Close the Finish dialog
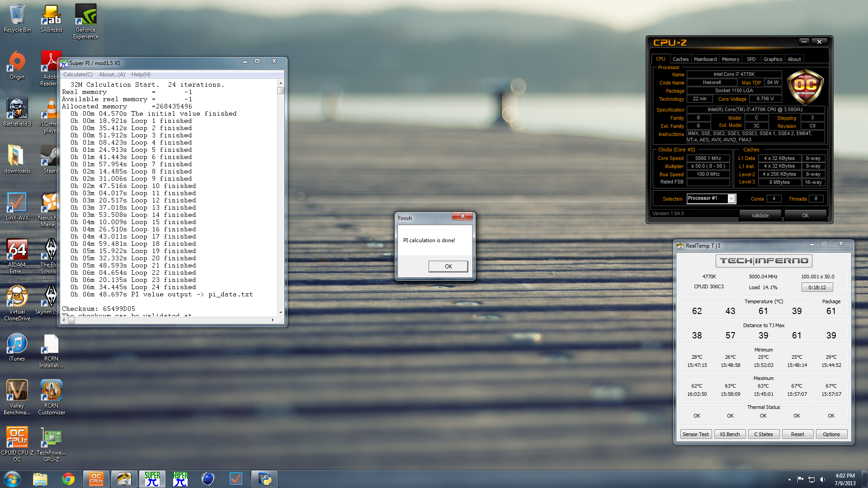Viewport: 868px width, 488px height. point(462,216)
